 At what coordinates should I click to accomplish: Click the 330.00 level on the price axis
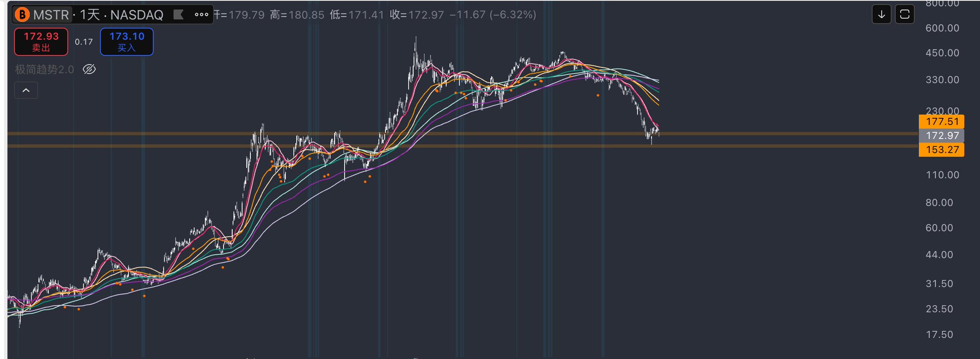pyautogui.click(x=942, y=80)
